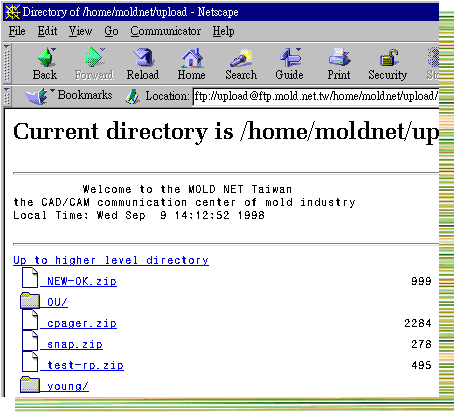Click the file size value 278

[421, 344]
